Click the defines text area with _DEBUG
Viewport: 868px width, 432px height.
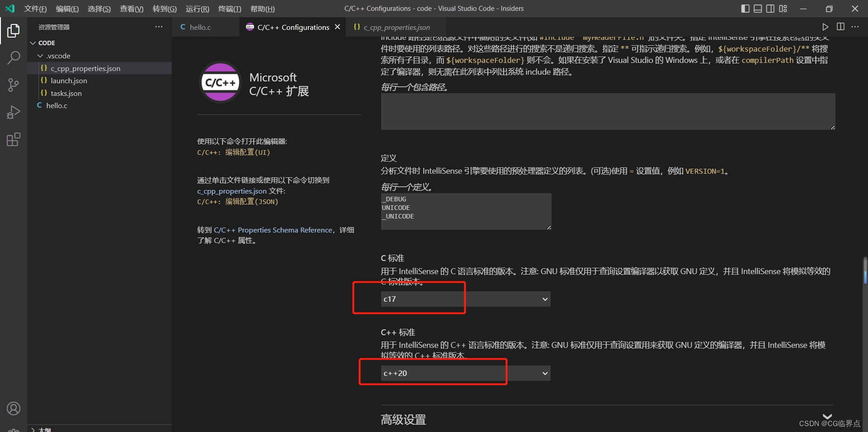(x=466, y=211)
